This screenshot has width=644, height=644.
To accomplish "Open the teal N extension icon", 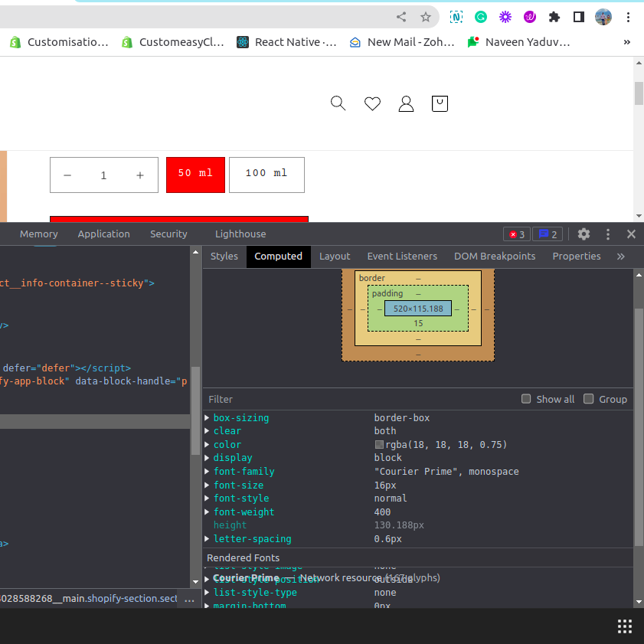I will (456, 17).
